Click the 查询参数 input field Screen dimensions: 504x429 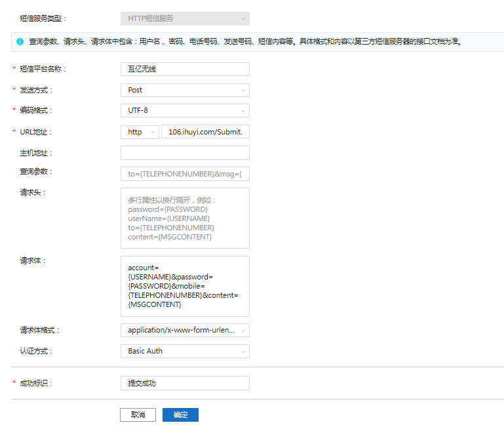coord(185,174)
